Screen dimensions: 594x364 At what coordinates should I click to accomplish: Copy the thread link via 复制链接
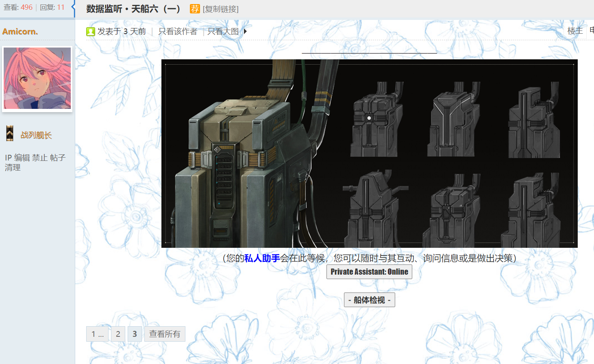(x=221, y=9)
